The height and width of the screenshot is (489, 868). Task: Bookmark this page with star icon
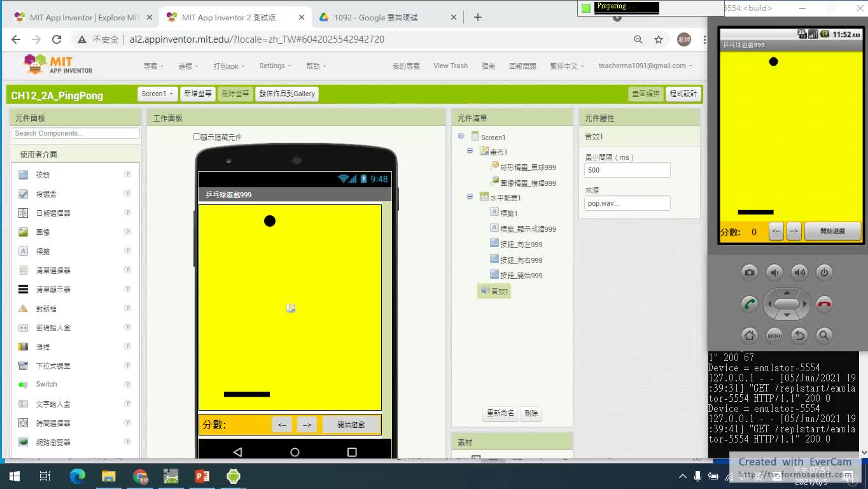(659, 39)
